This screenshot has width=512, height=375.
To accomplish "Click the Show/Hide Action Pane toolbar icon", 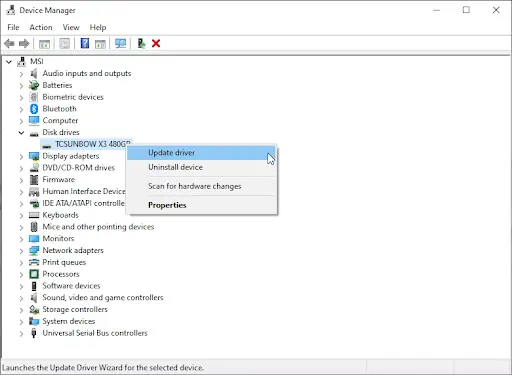I will click(x=100, y=44).
